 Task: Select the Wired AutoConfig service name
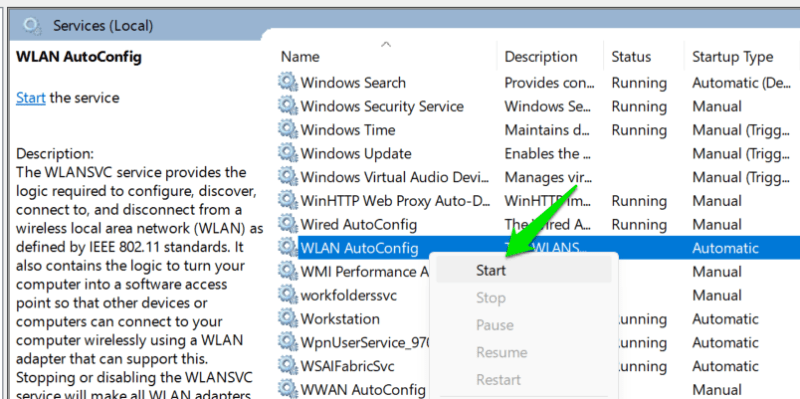coord(359,224)
